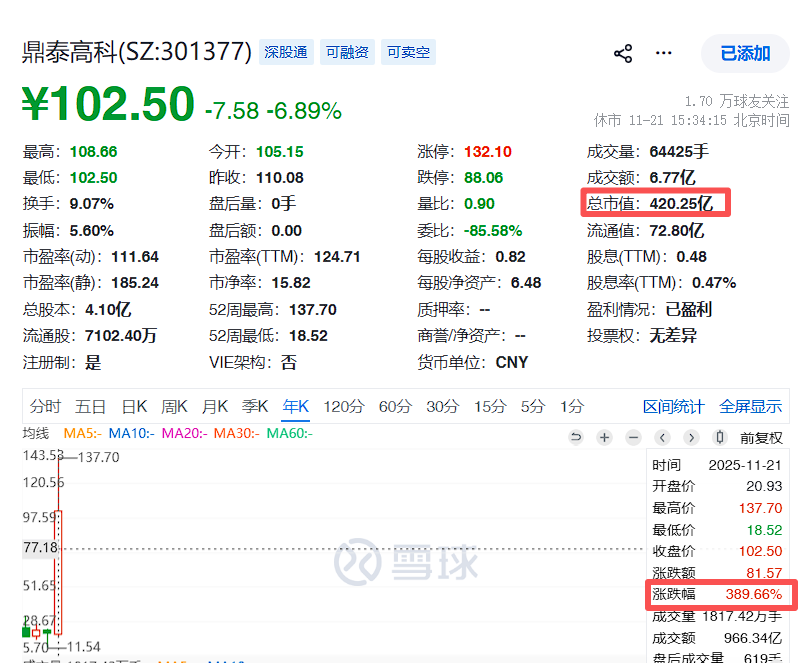Move the chart left with the arrow icon
This screenshot has width=810, height=663.
point(662,438)
